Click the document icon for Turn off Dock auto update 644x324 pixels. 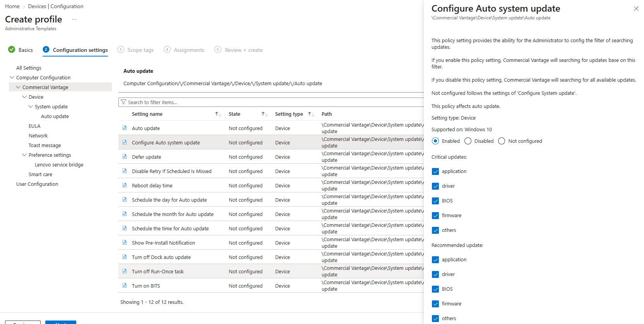125,257
